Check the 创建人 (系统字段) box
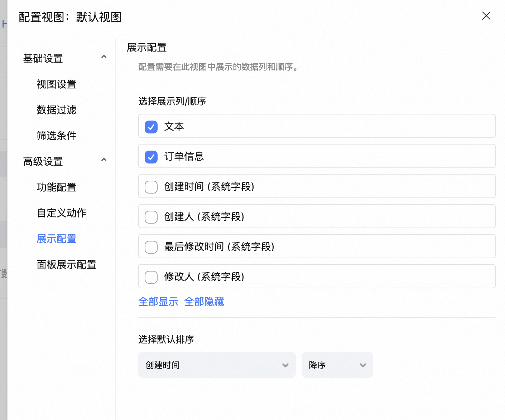This screenshot has width=505, height=420. pyautogui.click(x=151, y=217)
